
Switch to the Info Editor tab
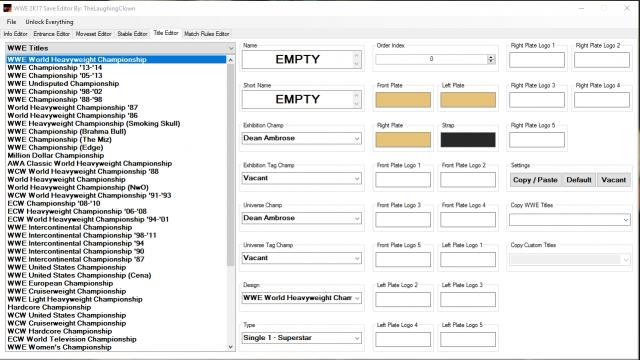point(16,33)
